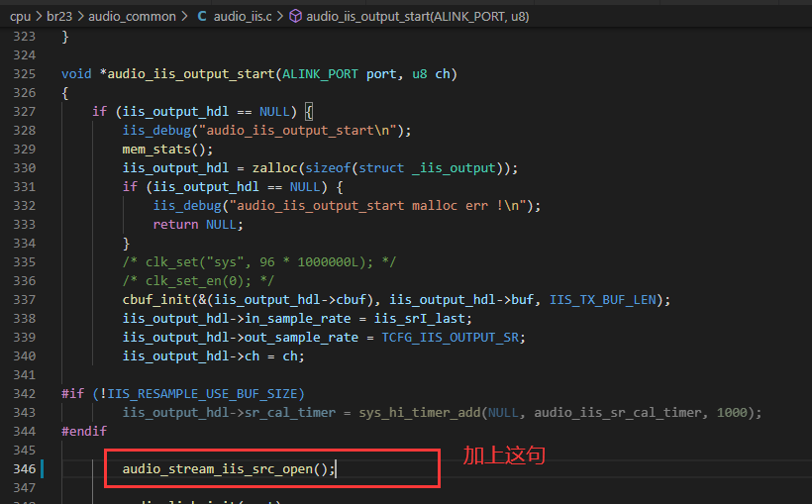Click sys_hi_timer_add on line 343

pyautogui.click(x=420, y=413)
